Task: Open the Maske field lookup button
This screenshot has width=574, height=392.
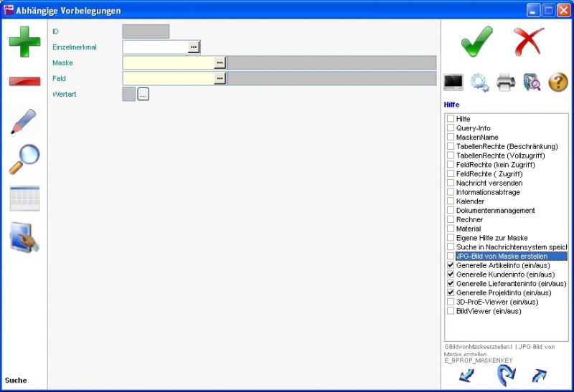Action: click(220, 62)
